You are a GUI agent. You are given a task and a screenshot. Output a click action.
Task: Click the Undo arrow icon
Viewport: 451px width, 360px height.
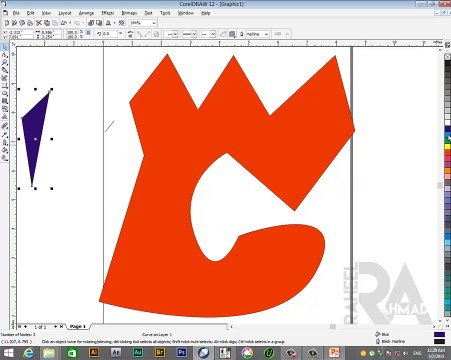(x=64, y=23)
